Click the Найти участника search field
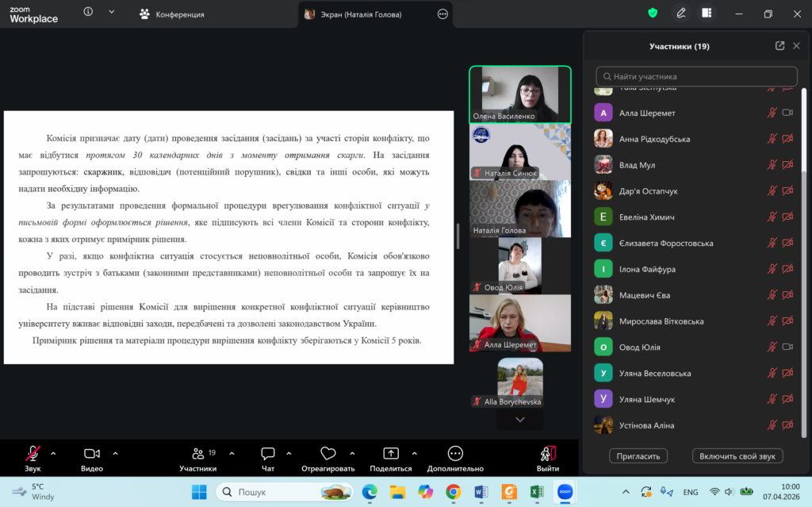The width and height of the screenshot is (812, 507). 696,77
